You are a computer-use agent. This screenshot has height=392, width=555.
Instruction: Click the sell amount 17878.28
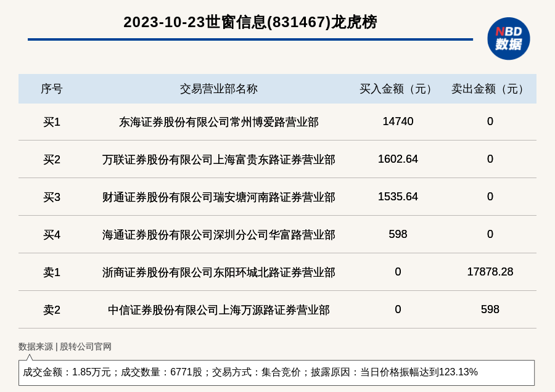pos(490,272)
